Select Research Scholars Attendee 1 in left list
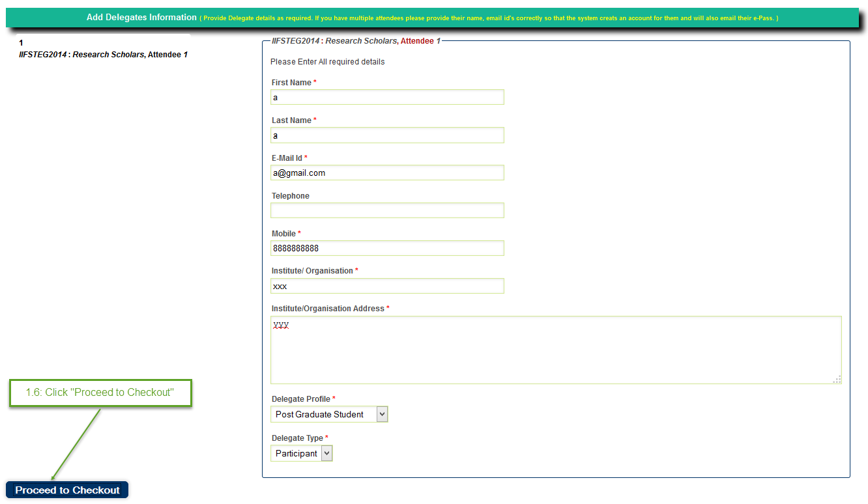Viewport: 868px width, 504px height. point(104,55)
